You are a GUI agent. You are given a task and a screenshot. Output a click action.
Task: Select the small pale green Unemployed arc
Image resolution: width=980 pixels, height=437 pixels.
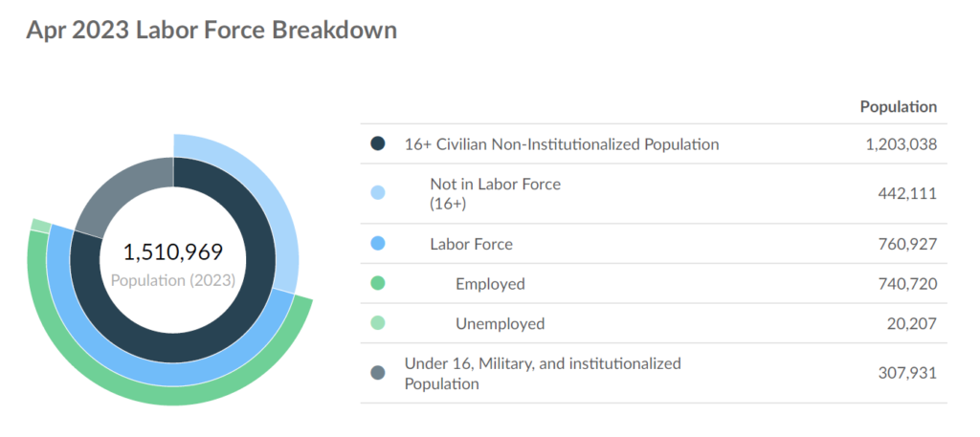(x=41, y=226)
